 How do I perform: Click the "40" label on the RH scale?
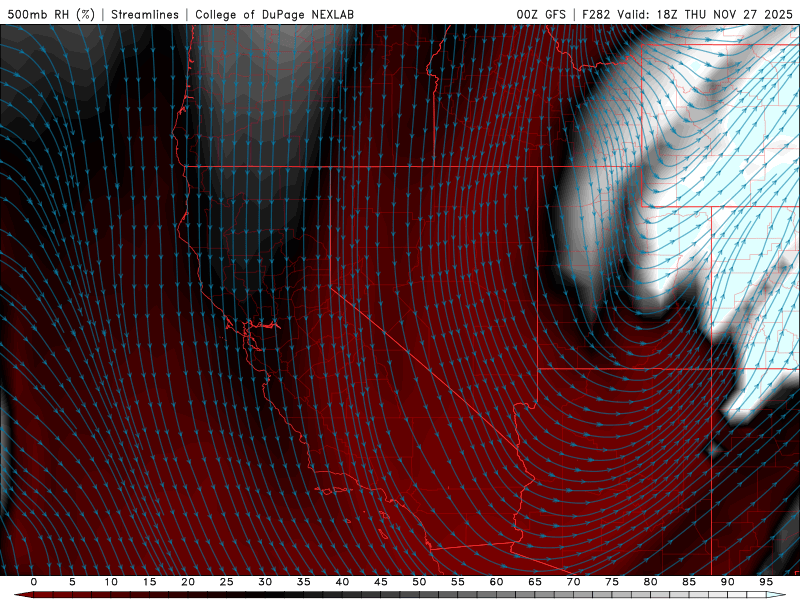342,582
